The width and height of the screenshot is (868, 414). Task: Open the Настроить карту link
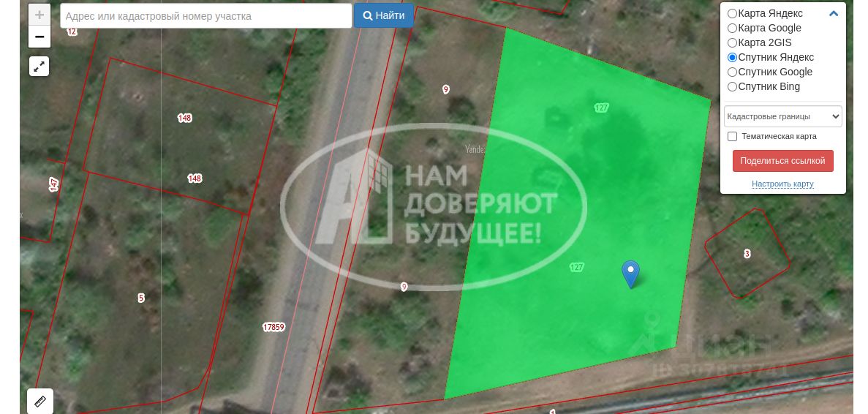tap(782, 184)
